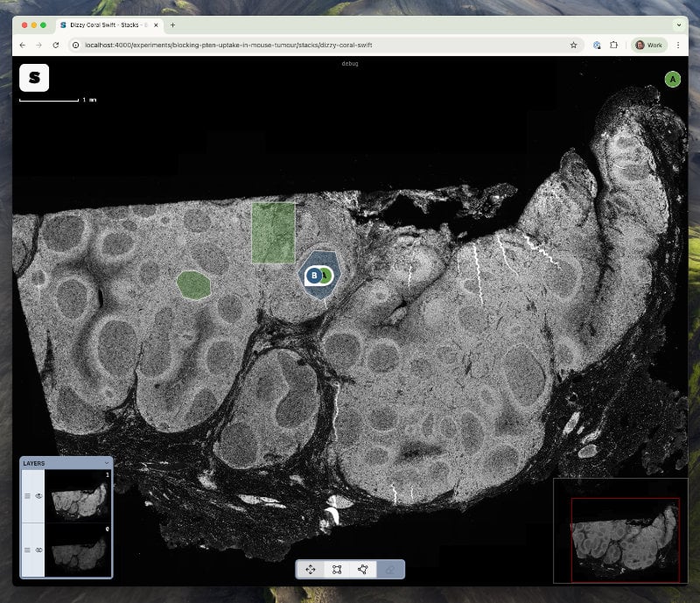700x603 pixels.
Task: Click the 'Work' profile button
Action: [649, 45]
